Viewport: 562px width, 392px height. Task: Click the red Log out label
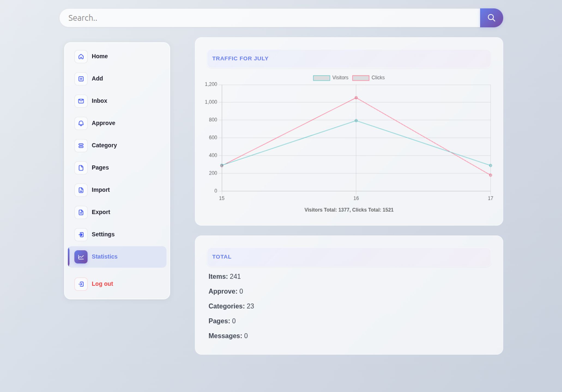point(102,284)
